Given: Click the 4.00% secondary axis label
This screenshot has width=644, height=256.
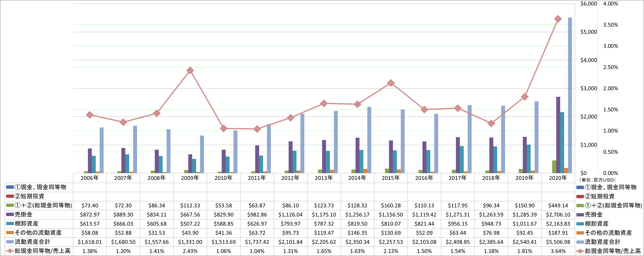Looking at the screenshot, I should tap(611, 4).
